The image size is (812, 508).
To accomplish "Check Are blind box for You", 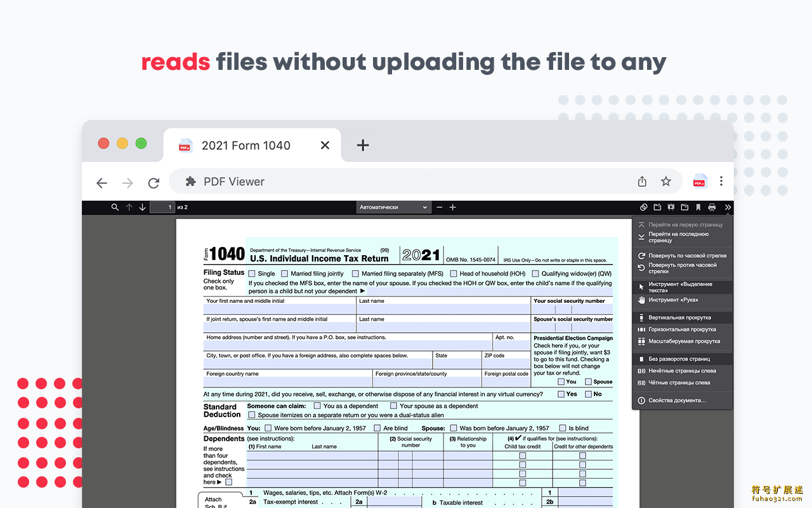I will click(377, 428).
